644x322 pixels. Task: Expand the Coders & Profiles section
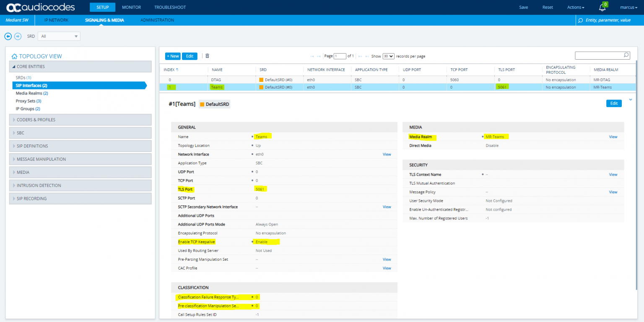click(80, 120)
